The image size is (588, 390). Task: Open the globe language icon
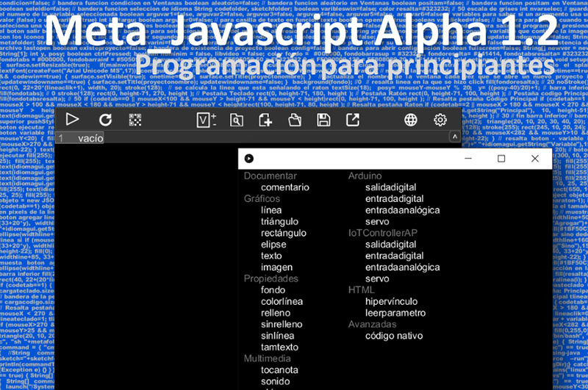[x=412, y=120]
